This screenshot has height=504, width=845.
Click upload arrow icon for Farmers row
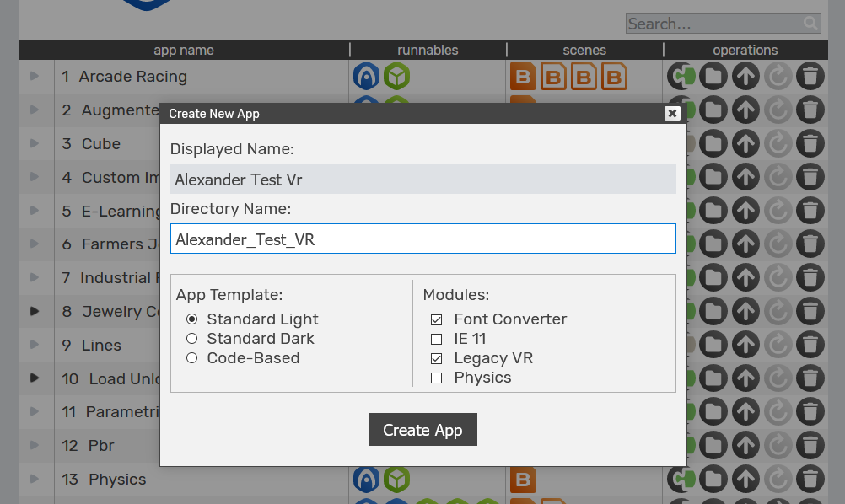coord(745,244)
